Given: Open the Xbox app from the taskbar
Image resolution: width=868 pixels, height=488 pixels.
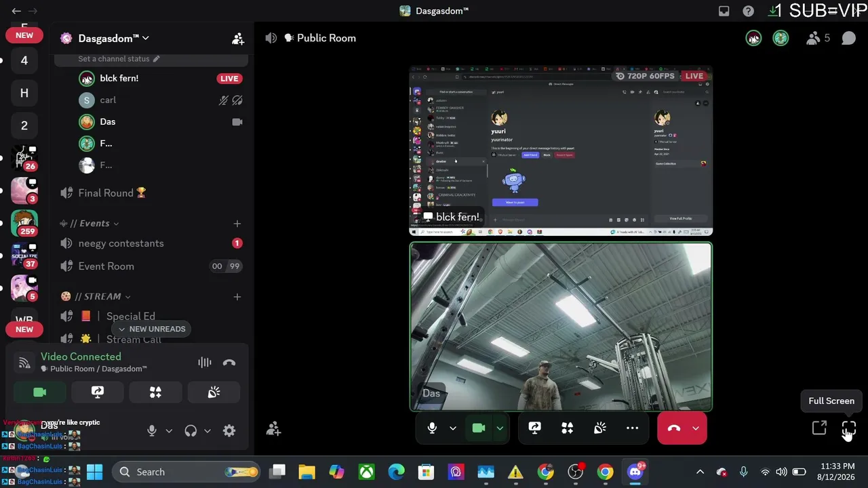Looking at the screenshot, I should point(366,472).
